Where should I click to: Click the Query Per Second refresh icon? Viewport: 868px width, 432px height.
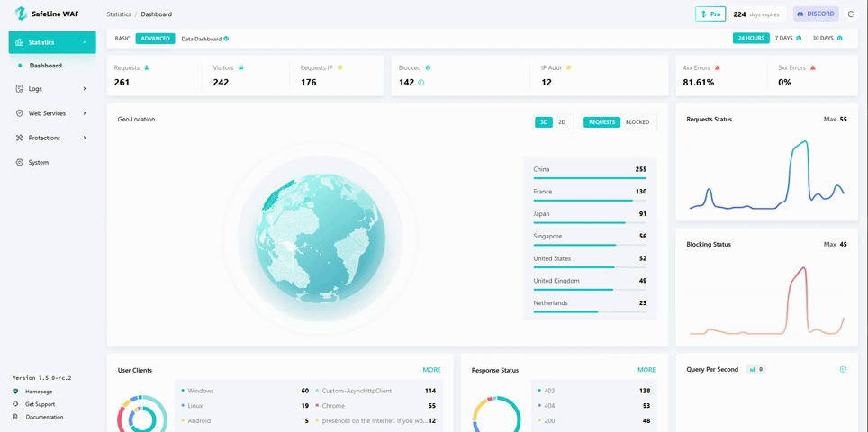coord(843,369)
